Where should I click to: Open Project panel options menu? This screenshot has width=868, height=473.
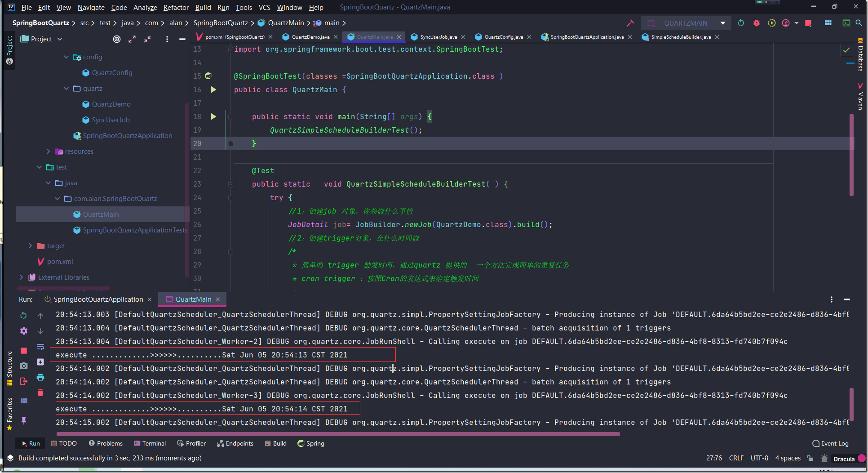pos(167,39)
